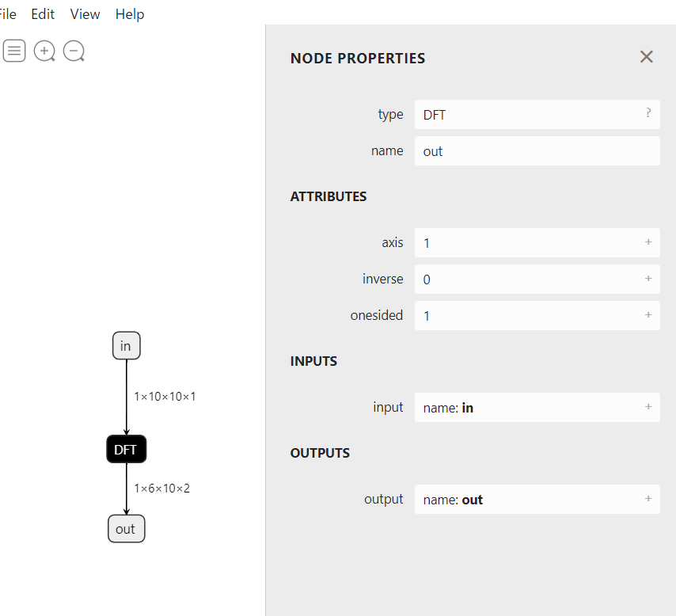Open the Help menu
Viewport: 676px width, 616px height.
129,13
